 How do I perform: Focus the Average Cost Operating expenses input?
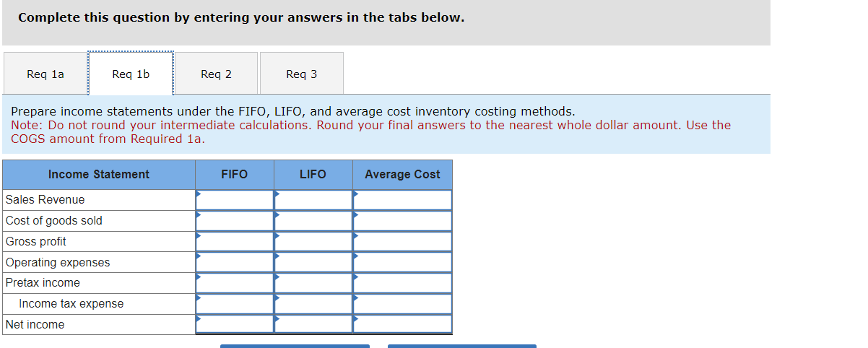coord(402,262)
